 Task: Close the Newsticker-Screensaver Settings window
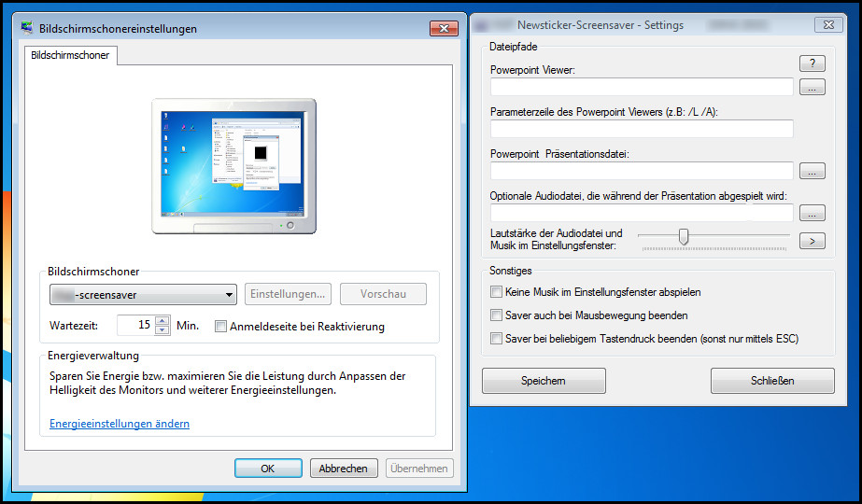828,24
